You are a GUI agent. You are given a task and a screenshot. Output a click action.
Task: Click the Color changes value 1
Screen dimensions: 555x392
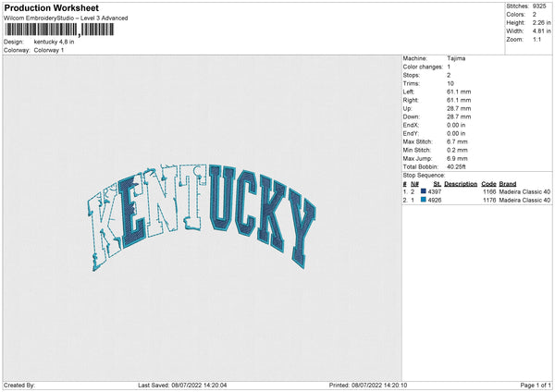pyautogui.click(x=449, y=67)
